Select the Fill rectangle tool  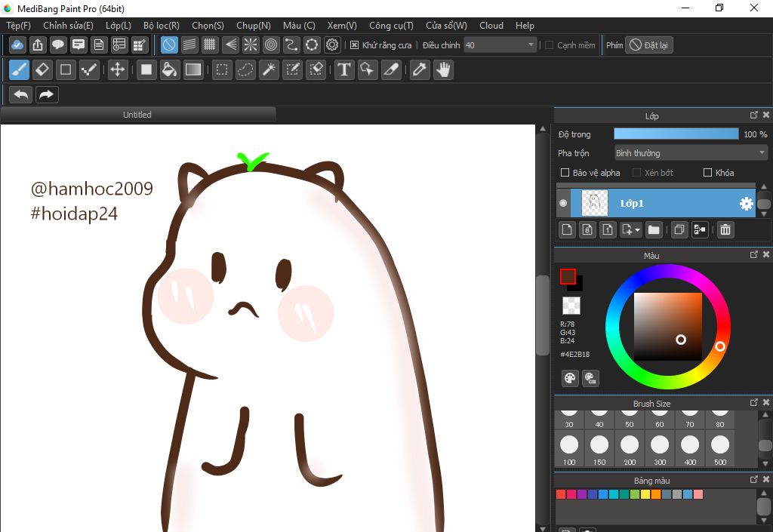tap(146, 69)
